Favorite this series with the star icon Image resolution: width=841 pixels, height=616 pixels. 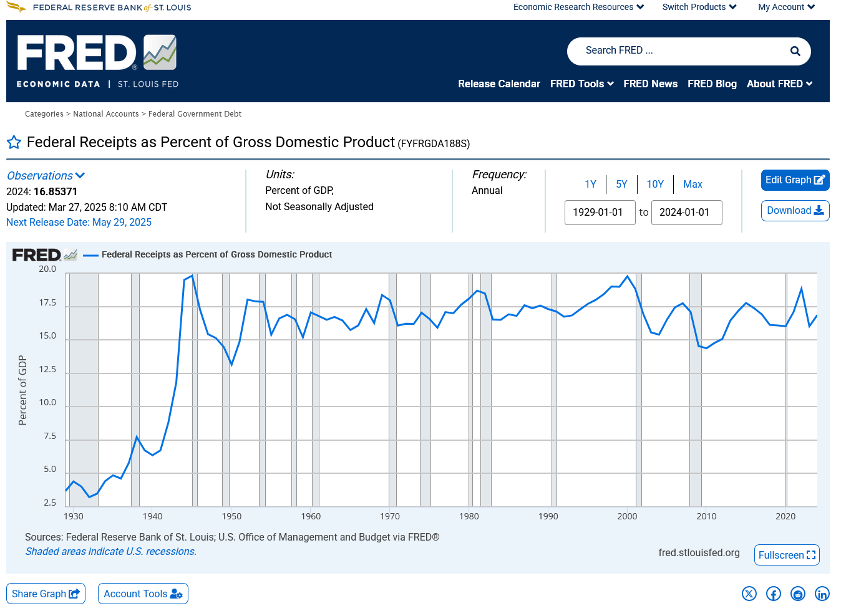(14, 143)
